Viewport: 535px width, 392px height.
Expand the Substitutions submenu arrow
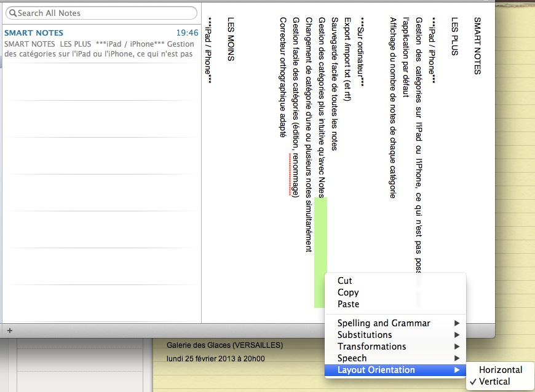(x=456, y=335)
